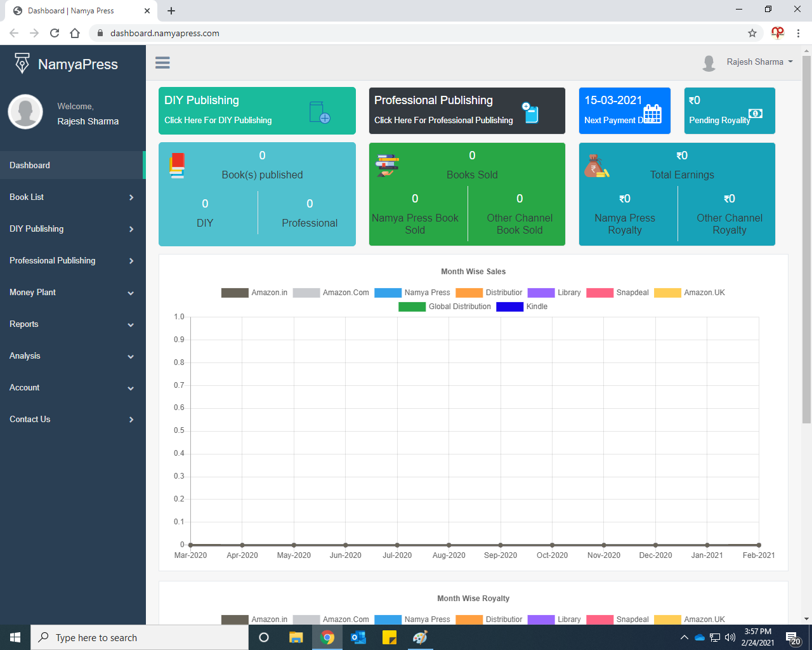This screenshot has height=650, width=812.
Task: Toggle Global Distribution series in sales legend
Action: [445, 307]
